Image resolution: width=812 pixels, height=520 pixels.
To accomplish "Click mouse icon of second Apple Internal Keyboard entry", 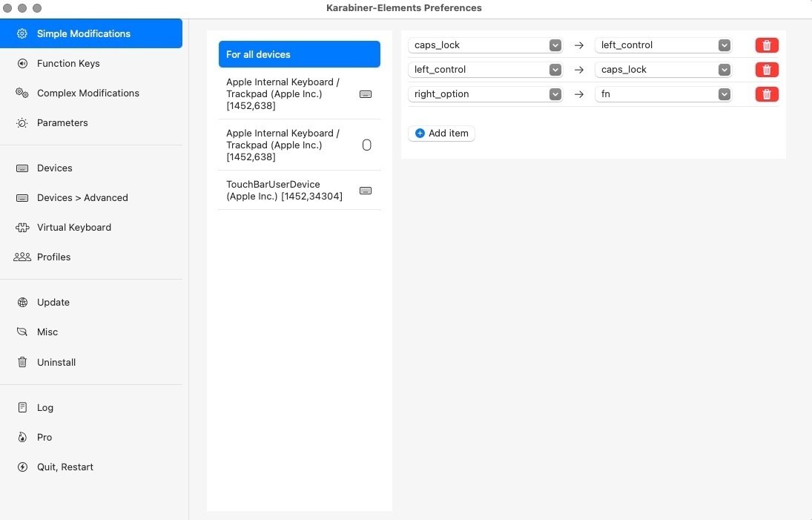I will pos(366,145).
